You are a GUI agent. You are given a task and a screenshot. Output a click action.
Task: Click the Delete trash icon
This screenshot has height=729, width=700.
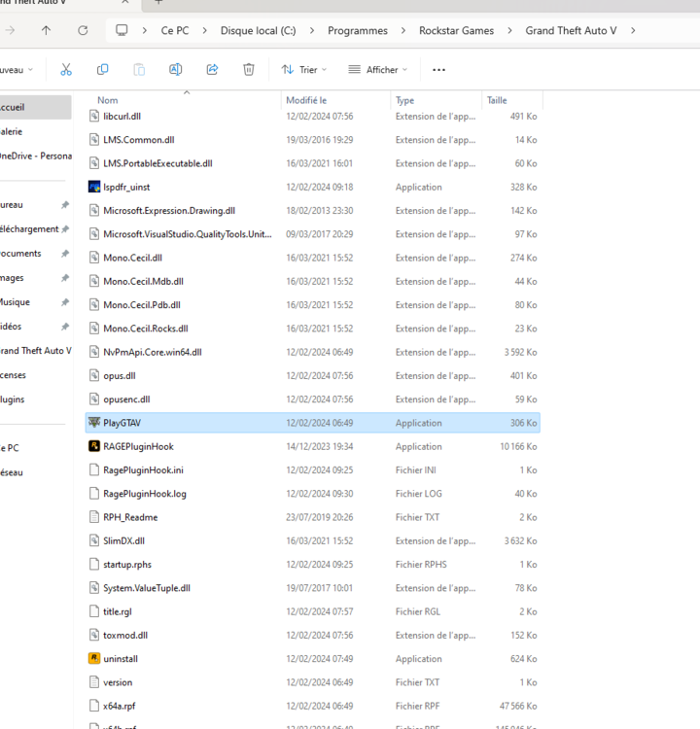[249, 70]
